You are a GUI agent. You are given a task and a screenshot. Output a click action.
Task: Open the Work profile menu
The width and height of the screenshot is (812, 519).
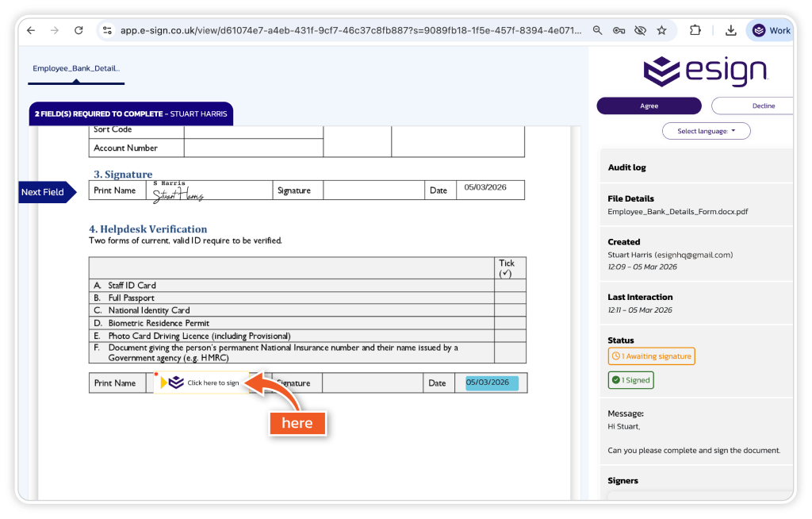[772, 30]
